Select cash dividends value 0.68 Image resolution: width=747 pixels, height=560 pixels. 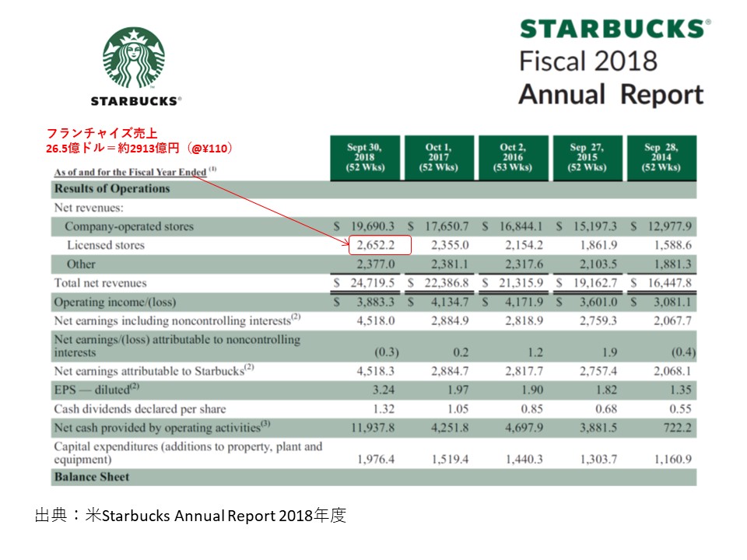[606, 409]
